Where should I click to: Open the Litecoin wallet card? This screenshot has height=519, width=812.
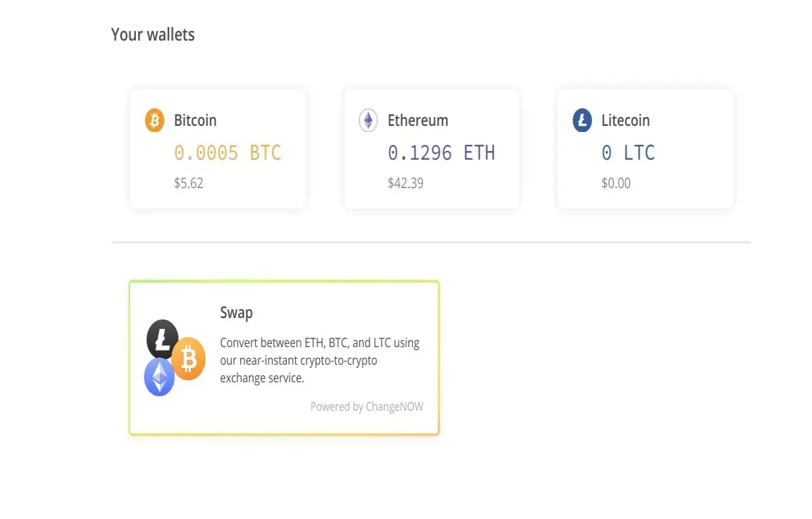[646, 149]
